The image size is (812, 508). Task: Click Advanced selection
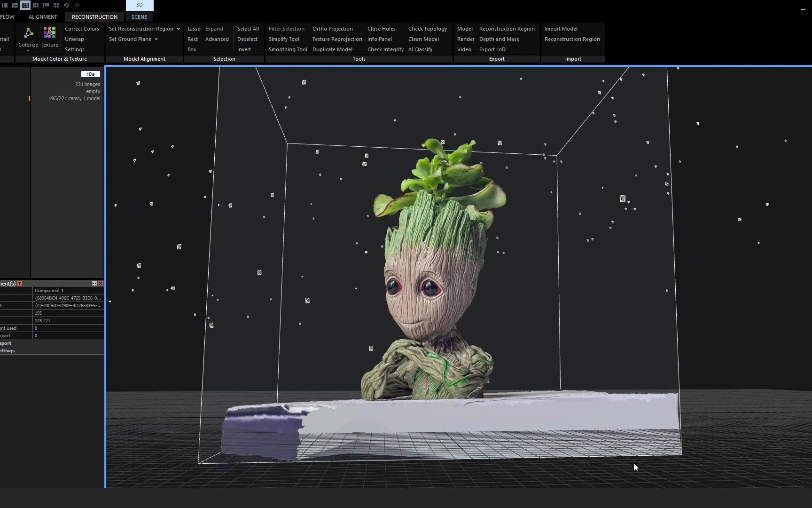pyautogui.click(x=217, y=39)
